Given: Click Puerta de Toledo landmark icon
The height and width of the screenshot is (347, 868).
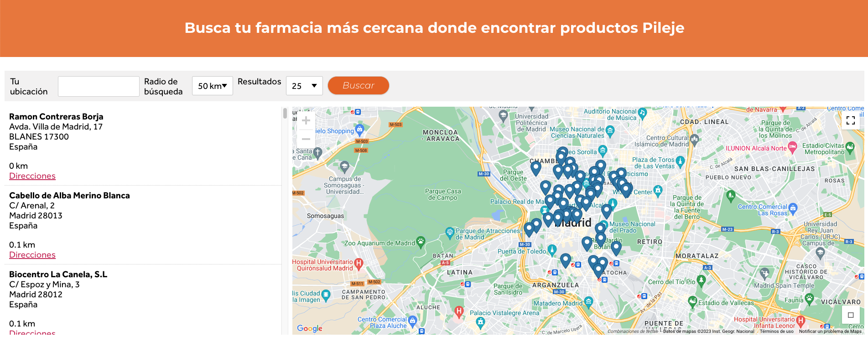Looking at the screenshot, I should [552, 249].
